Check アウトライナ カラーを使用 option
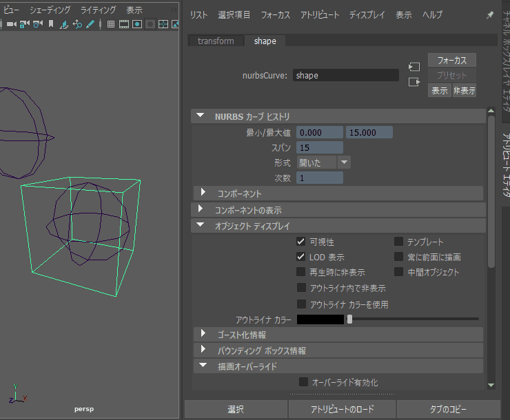The width and height of the screenshot is (510, 420). coord(301,304)
